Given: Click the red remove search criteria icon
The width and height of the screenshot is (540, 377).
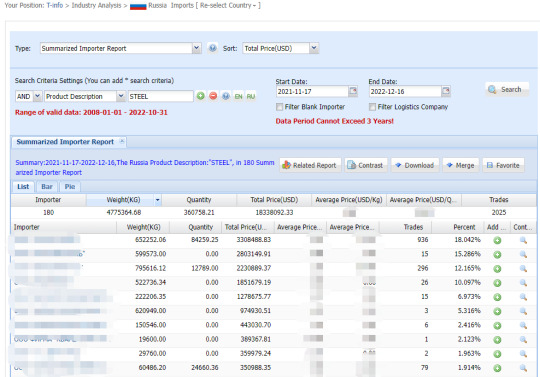Looking at the screenshot, I should click(x=213, y=96).
